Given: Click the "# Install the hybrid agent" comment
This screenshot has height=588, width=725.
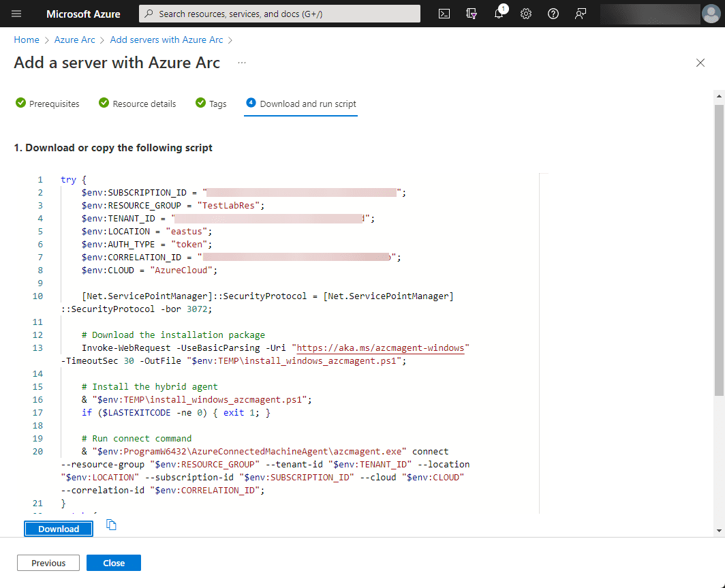Looking at the screenshot, I should pyautogui.click(x=150, y=387).
